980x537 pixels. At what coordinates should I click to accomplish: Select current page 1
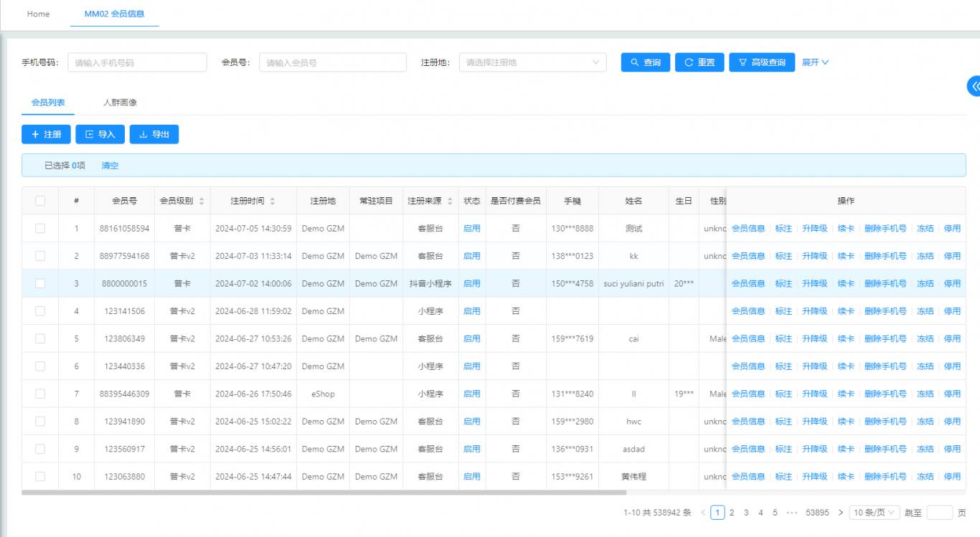[717, 513]
